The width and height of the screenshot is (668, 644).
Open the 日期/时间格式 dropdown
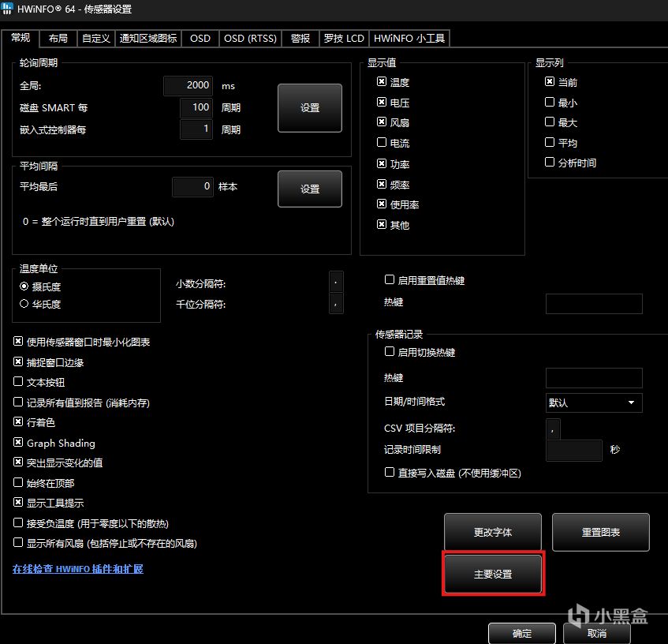click(594, 402)
